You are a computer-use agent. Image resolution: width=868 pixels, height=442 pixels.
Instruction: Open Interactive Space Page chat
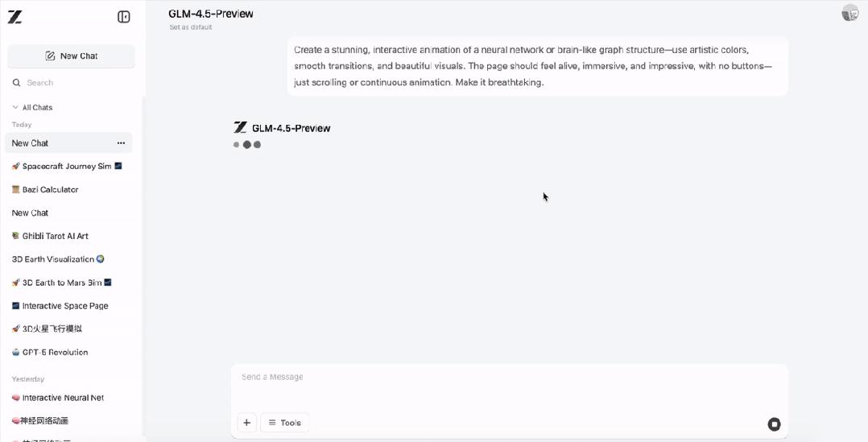pos(64,306)
